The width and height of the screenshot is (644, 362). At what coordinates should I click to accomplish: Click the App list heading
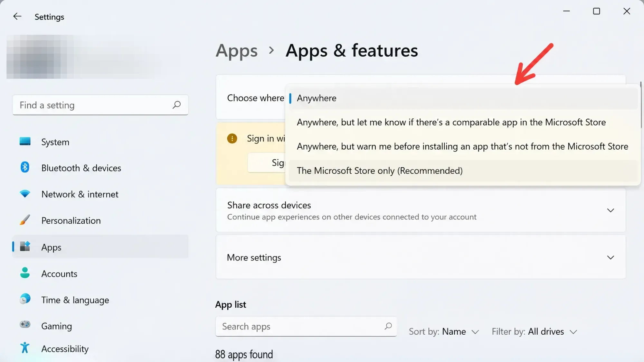click(x=231, y=304)
